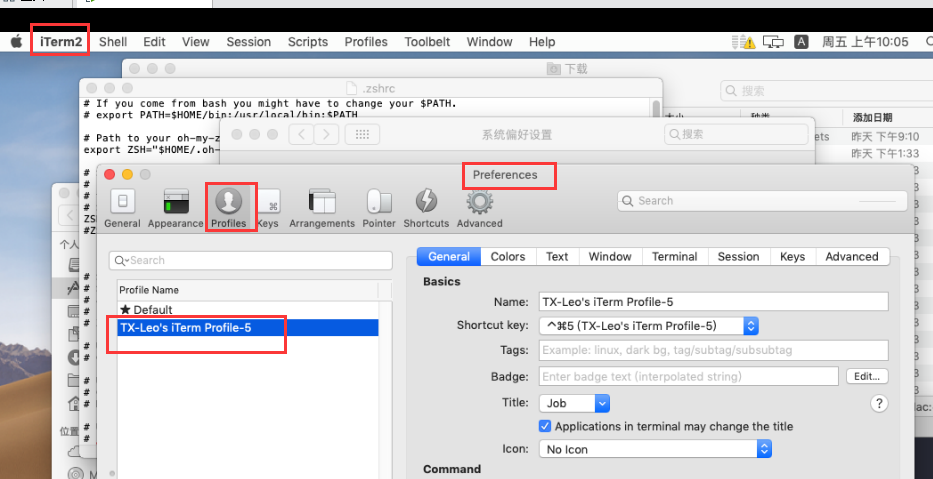The image size is (933, 479).
Task: Open the Shell menu
Action: tap(113, 42)
